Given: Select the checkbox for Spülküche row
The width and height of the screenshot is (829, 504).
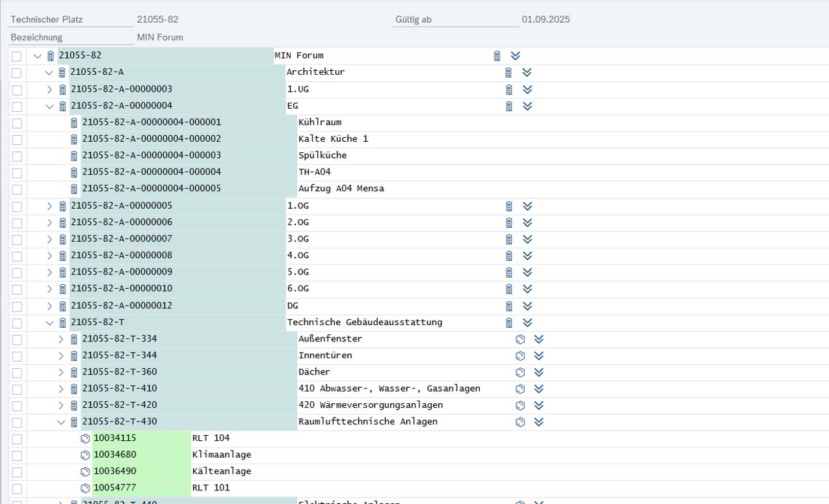Looking at the screenshot, I should [16, 156].
